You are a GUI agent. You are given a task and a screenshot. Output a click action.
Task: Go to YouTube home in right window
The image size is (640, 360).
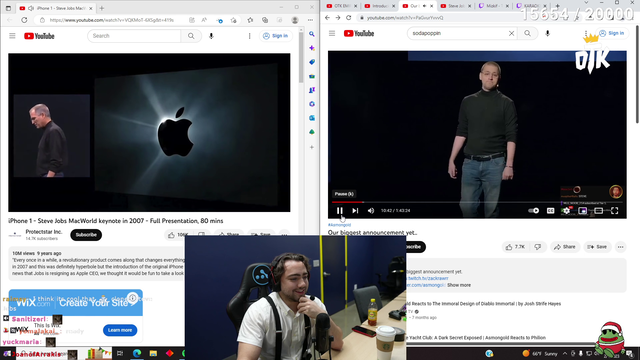coord(359,33)
